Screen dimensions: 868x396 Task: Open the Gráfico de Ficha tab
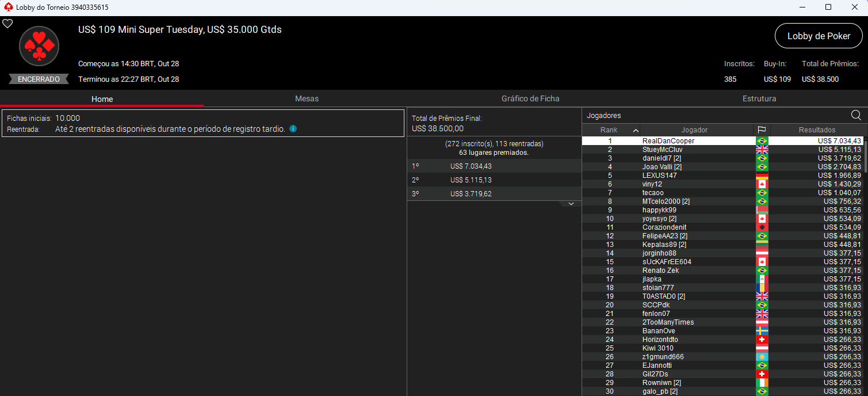point(530,98)
